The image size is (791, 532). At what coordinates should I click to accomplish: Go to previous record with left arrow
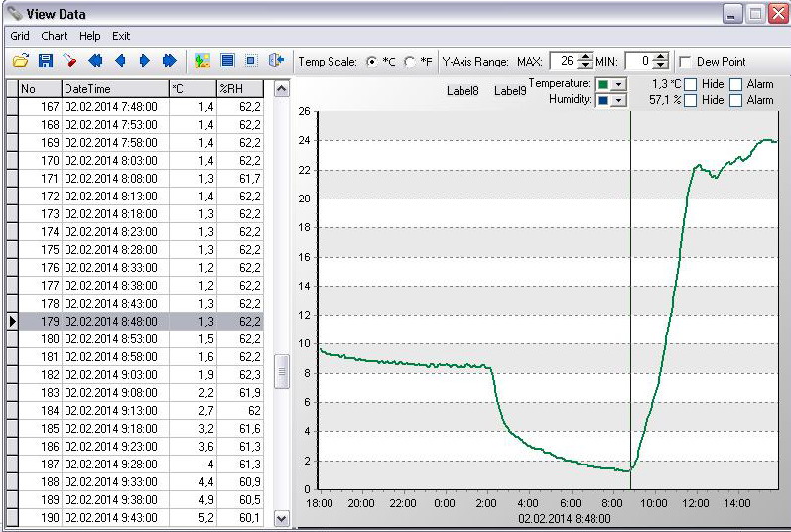pos(120,61)
